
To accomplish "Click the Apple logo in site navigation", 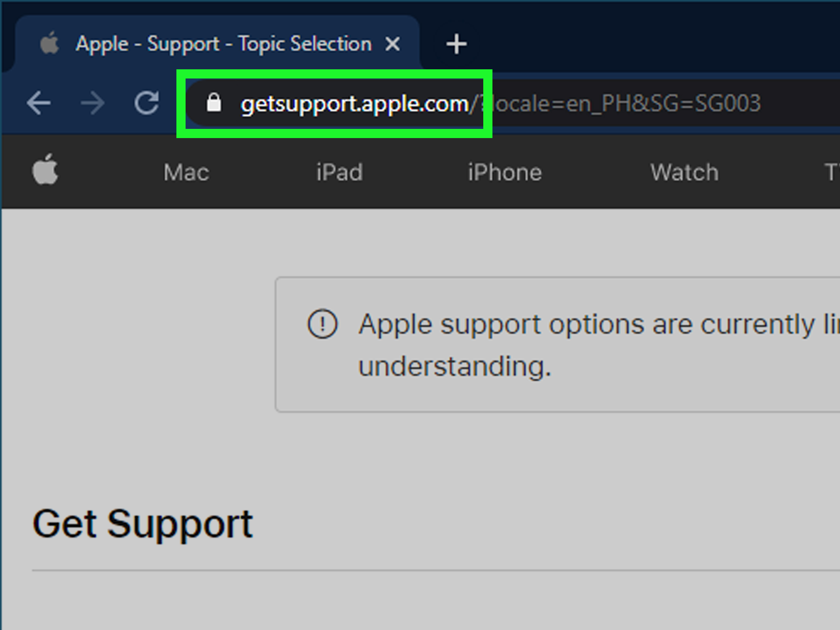I will (x=45, y=170).
